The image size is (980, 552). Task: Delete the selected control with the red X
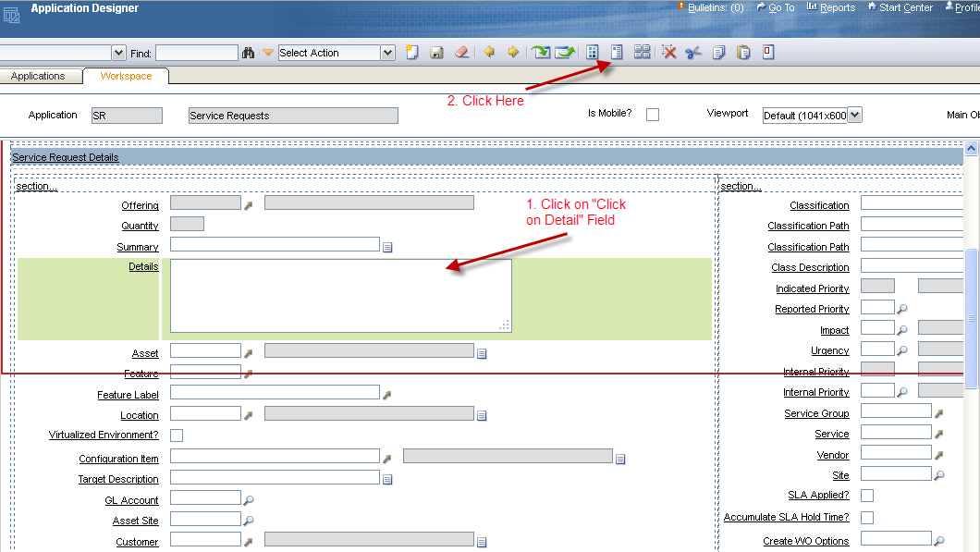[x=668, y=52]
